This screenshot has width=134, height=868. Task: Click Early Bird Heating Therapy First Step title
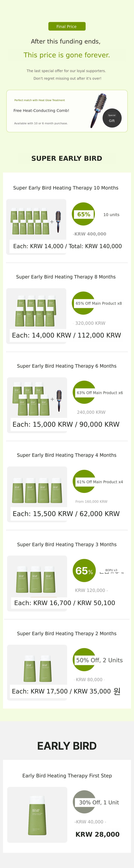(x=67, y=775)
